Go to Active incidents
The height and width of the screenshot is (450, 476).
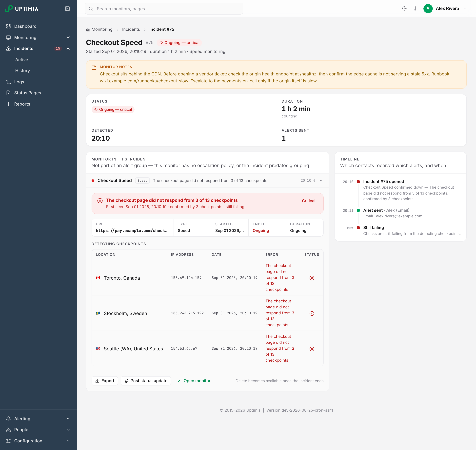[x=22, y=60]
